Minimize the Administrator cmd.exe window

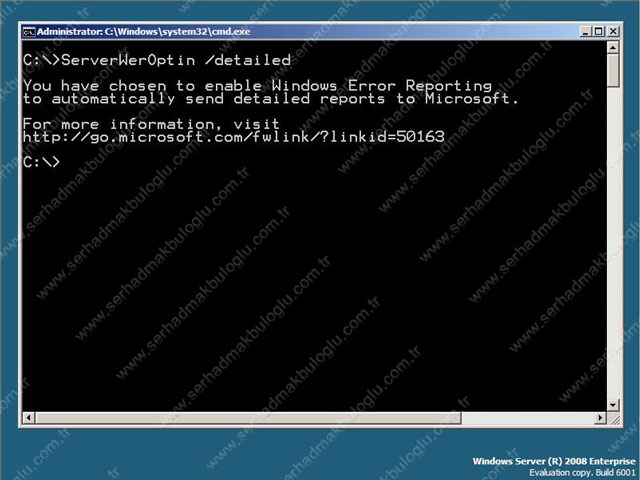point(586,31)
